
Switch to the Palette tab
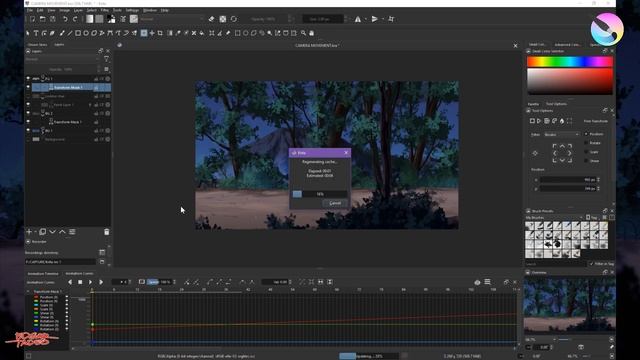533,104
